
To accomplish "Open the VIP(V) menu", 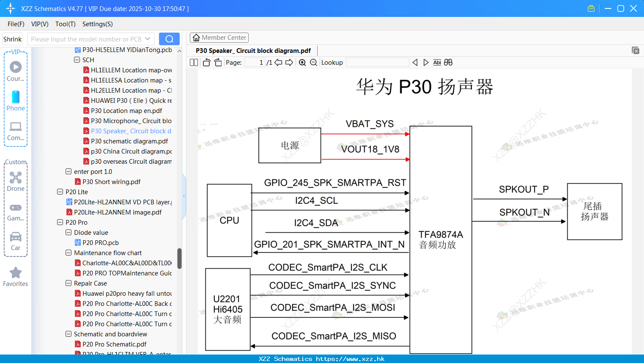I will (x=40, y=24).
